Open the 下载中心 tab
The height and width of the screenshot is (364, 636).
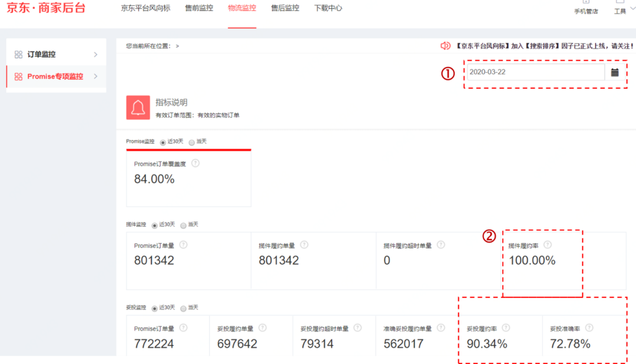coord(328,8)
